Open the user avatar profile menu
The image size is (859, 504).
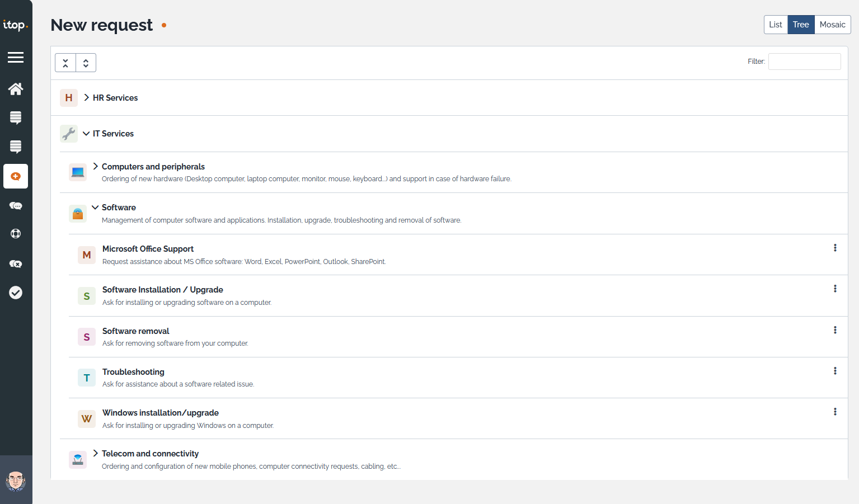click(x=16, y=481)
